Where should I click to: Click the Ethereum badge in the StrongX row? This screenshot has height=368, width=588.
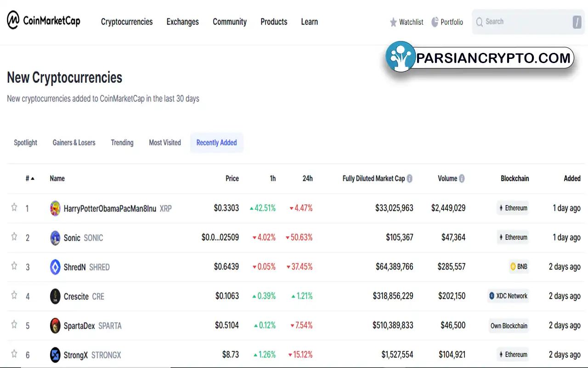(513, 355)
